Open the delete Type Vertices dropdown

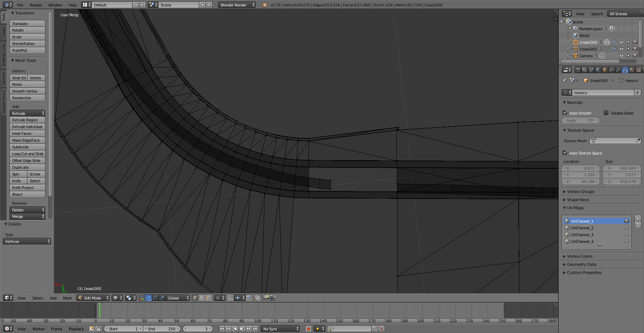click(x=27, y=242)
